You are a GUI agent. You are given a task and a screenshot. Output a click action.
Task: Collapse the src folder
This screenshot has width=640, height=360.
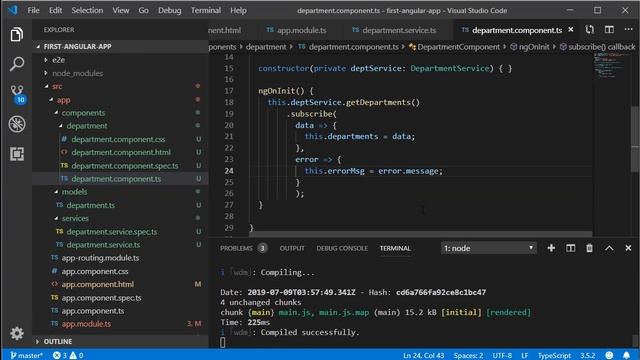pos(57,87)
